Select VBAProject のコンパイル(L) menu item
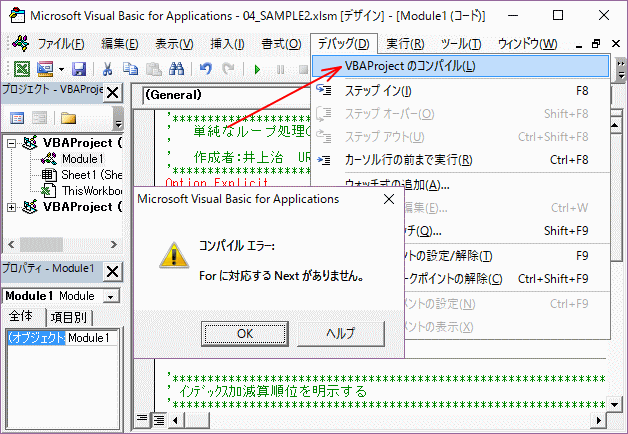Screen dimensions: 628x434 point(461,66)
